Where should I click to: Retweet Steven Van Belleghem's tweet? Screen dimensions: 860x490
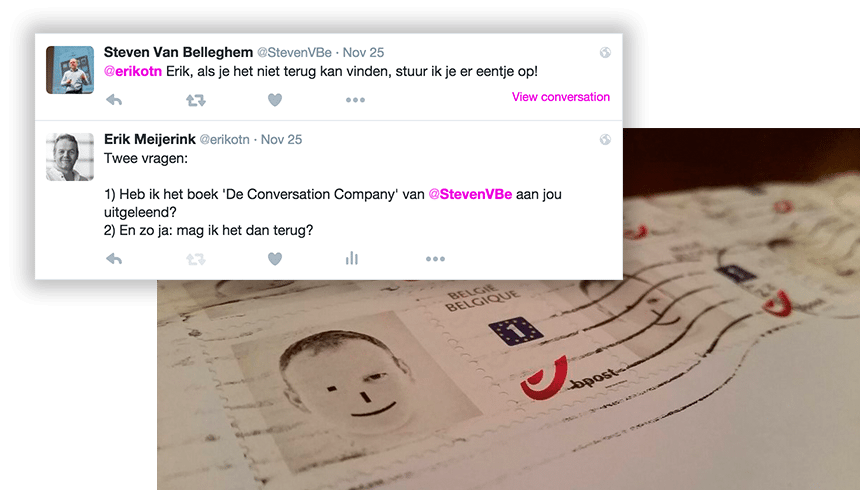click(196, 100)
